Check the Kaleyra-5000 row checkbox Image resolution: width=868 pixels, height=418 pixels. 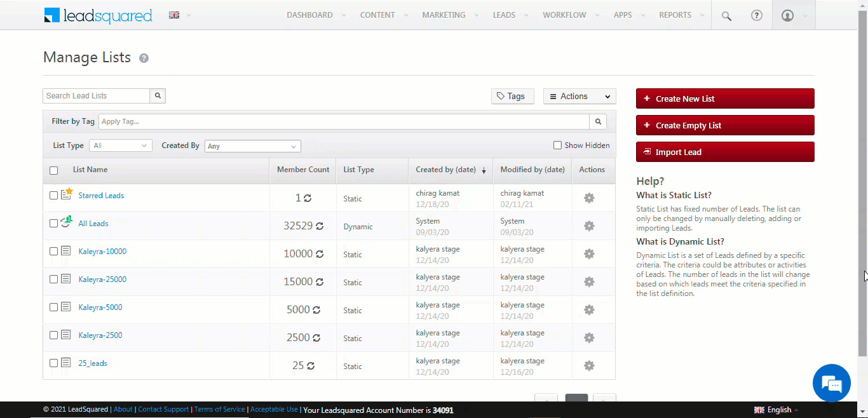pyautogui.click(x=54, y=307)
